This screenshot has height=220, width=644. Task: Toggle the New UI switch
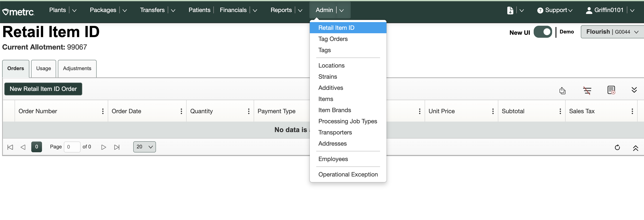point(542,32)
